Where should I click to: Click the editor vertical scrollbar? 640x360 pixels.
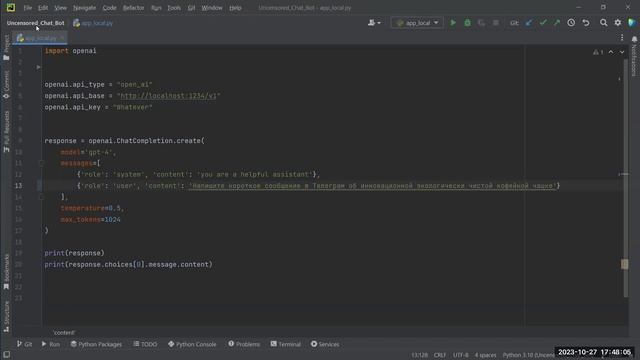625,178
